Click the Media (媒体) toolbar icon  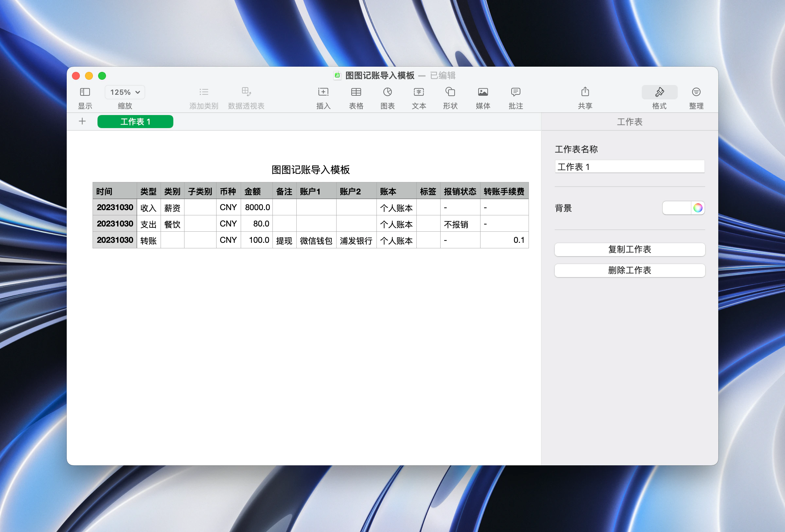click(x=483, y=92)
